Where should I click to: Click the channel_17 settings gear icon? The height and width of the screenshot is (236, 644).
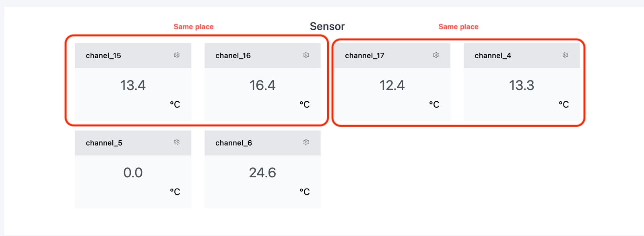(x=436, y=55)
